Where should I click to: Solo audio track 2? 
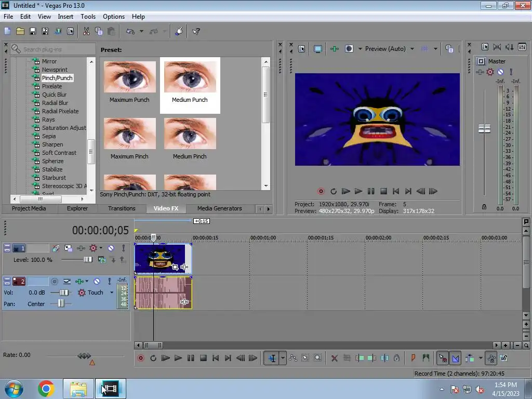109,281
